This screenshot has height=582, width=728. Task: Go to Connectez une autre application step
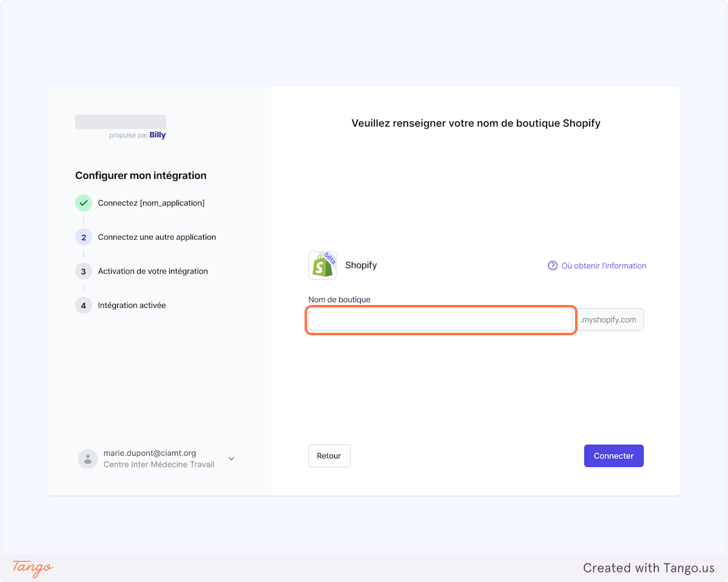point(157,237)
